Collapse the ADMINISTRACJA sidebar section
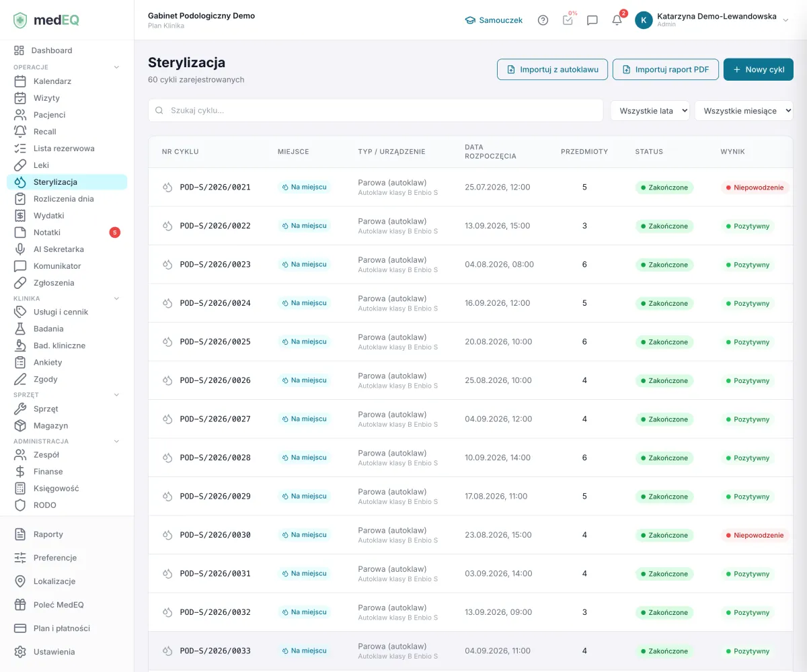Image resolution: width=807 pixels, height=672 pixels. pos(116,442)
